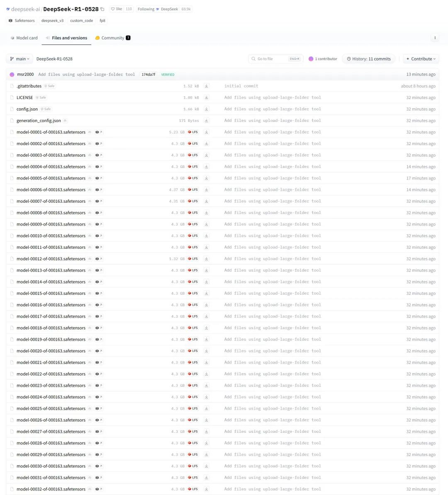Click the fp8 tag
The height and width of the screenshot is (495, 448).
click(x=102, y=20)
